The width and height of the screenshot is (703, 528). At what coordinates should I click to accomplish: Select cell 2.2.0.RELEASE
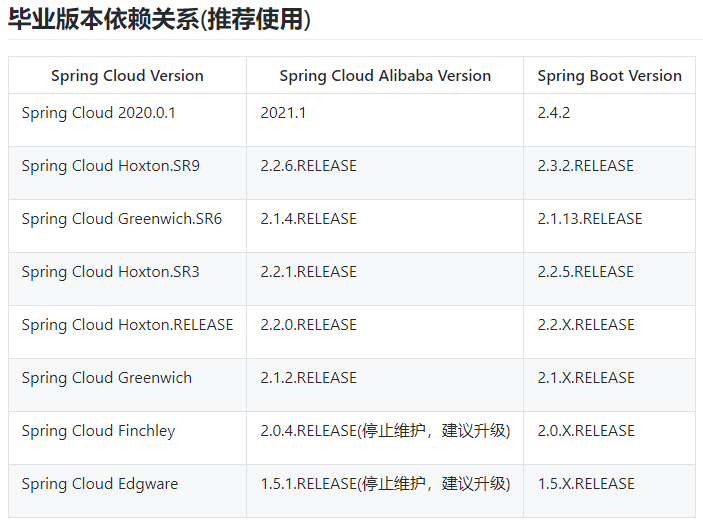click(385, 332)
